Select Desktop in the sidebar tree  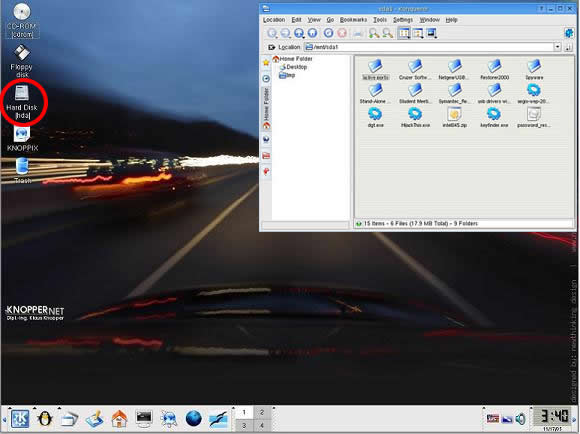coord(293,67)
